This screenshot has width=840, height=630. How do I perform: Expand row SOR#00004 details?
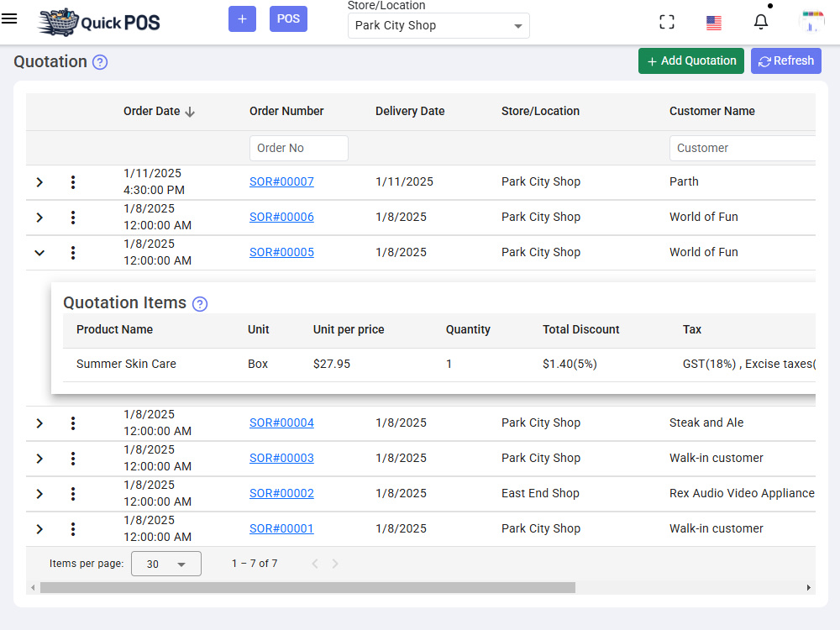point(39,423)
